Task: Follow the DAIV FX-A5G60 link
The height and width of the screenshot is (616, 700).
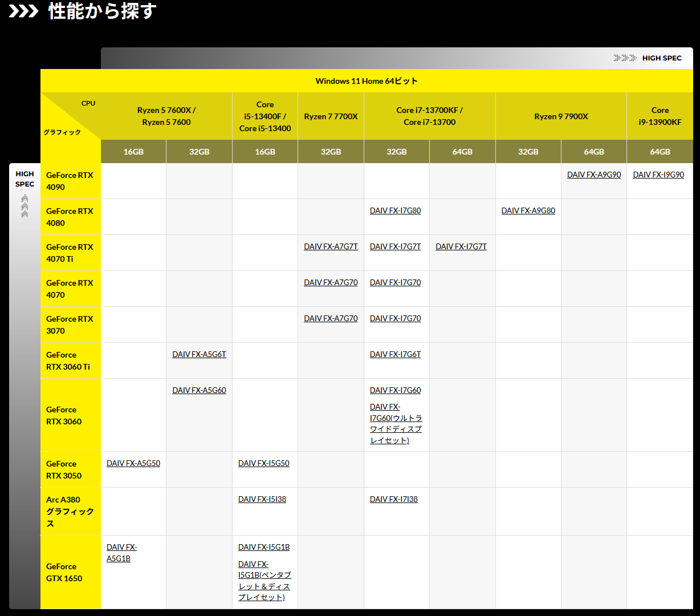Action: tap(199, 390)
